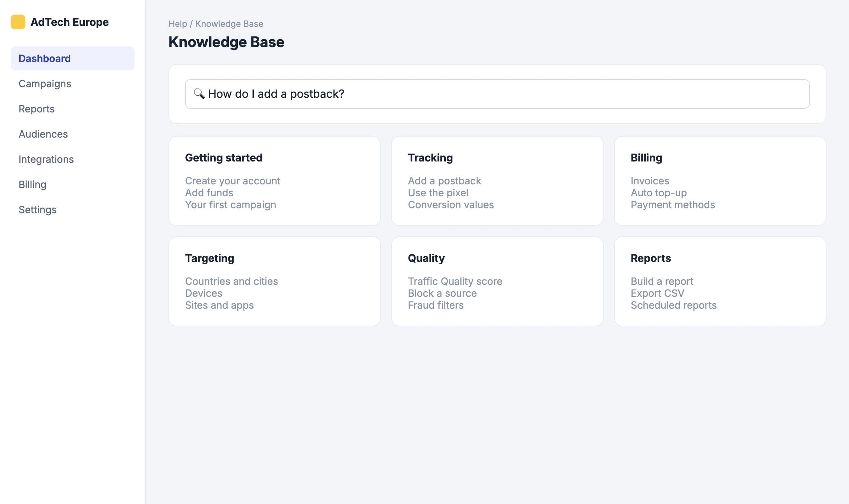Screen dimensions: 849x504
Task: Open the Export CSV article
Action: coord(657,293)
